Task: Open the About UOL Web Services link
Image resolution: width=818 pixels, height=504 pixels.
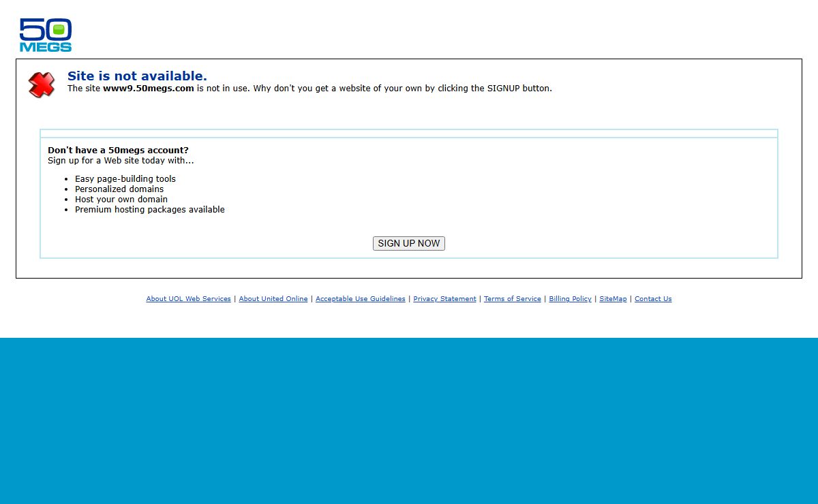Action: [x=188, y=299]
